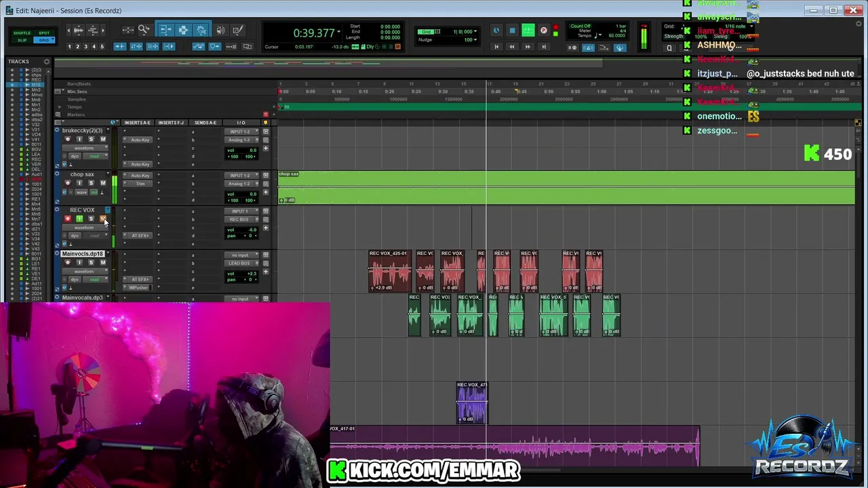Image resolution: width=868 pixels, height=488 pixels.
Task: Solo the brukeccky(2)(3) track
Action: pyautogui.click(x=91, y=139)
